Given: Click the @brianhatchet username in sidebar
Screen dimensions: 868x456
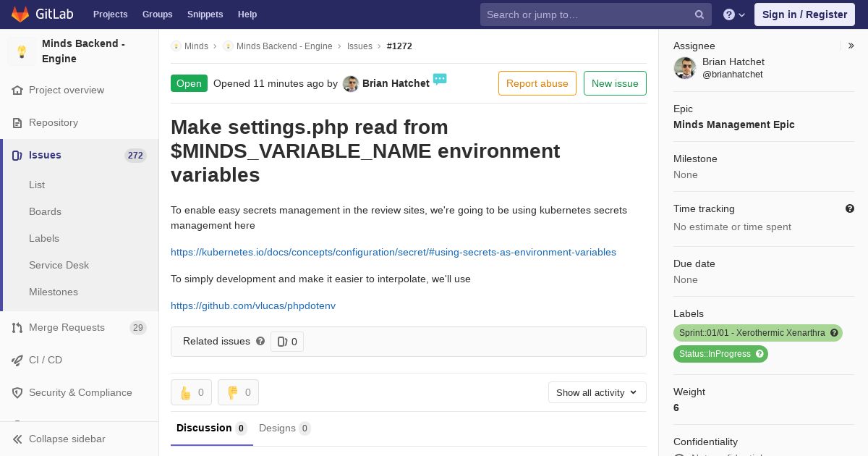Looking at the screenshot, I should pos(733,75).
